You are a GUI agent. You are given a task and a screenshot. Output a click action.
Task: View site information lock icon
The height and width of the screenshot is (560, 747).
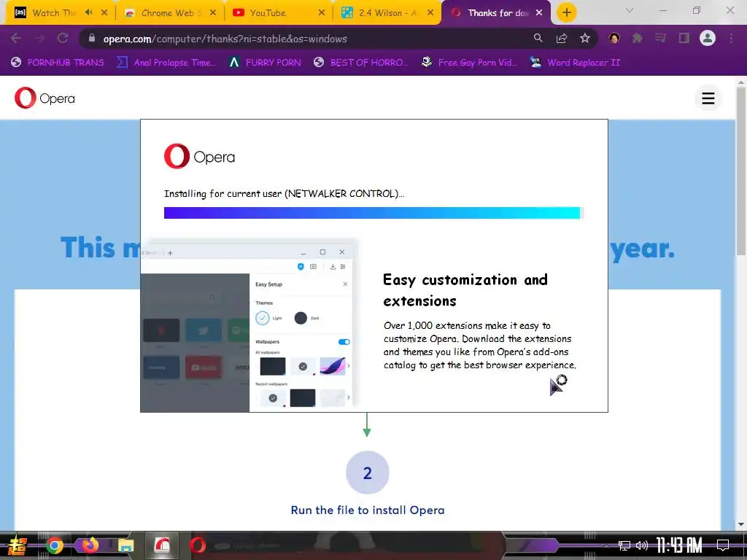coord(92,38)
